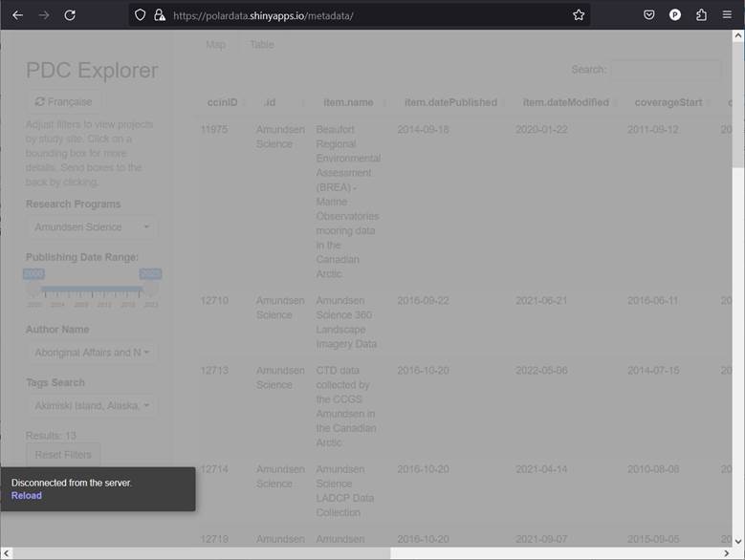Sort by coverageStart column header
The image size is (745, 560).
pos(668,102)
